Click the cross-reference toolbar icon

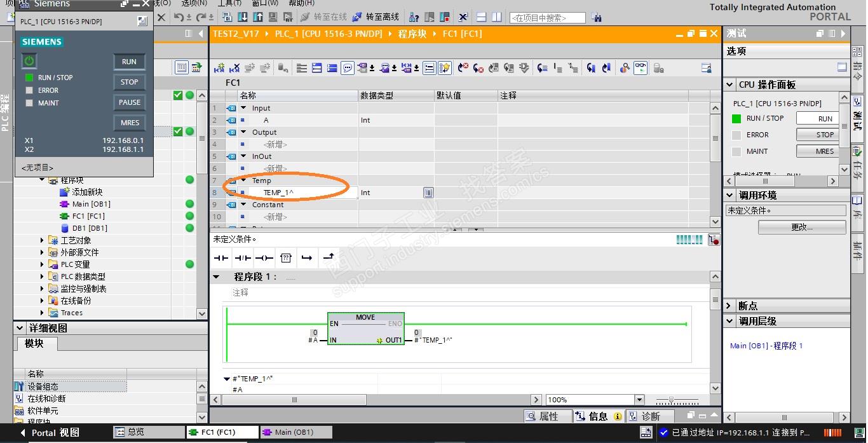point(463,17)
